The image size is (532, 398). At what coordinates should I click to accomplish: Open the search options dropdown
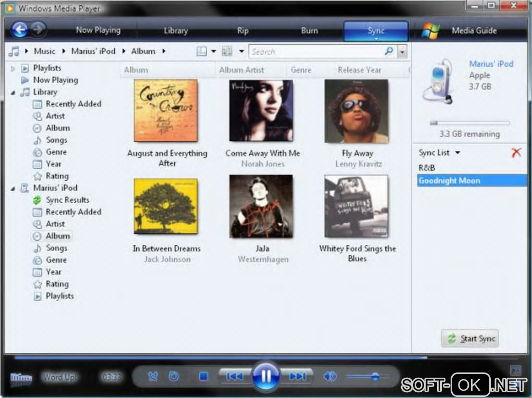[x=402, y=52]
